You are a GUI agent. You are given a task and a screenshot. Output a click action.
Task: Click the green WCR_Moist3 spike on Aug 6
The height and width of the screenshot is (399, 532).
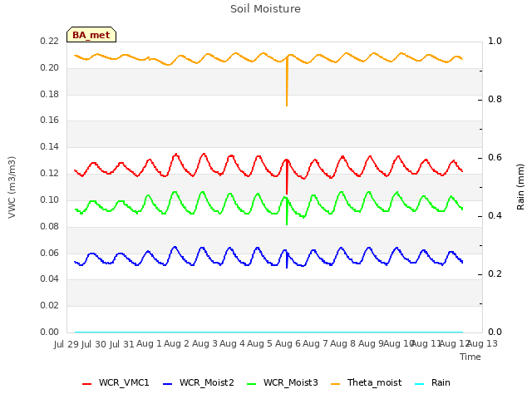coord(287,211)
